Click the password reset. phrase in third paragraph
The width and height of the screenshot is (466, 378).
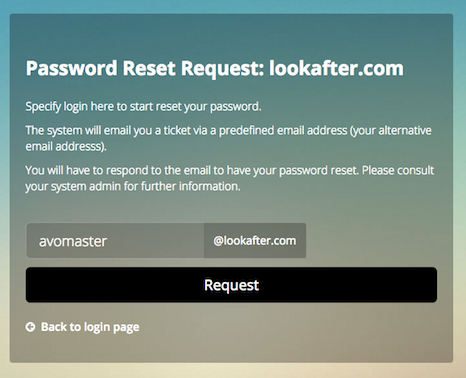(x=319, y=170)
